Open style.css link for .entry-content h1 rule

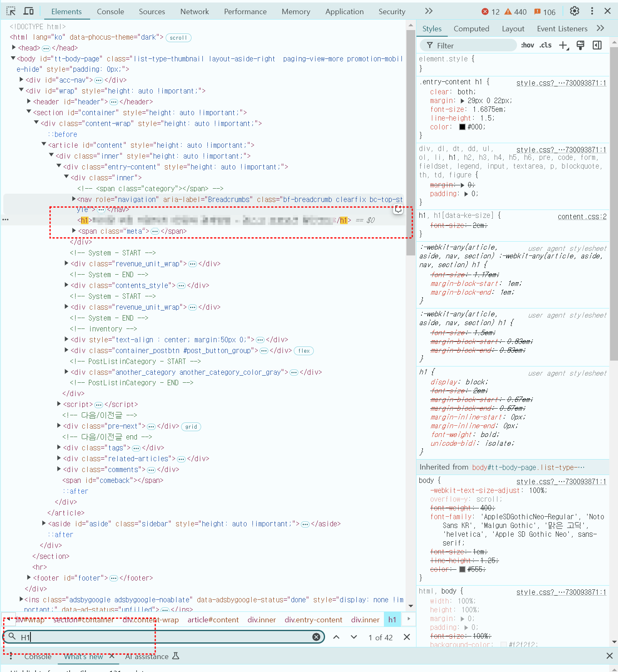tap(561, 83)
